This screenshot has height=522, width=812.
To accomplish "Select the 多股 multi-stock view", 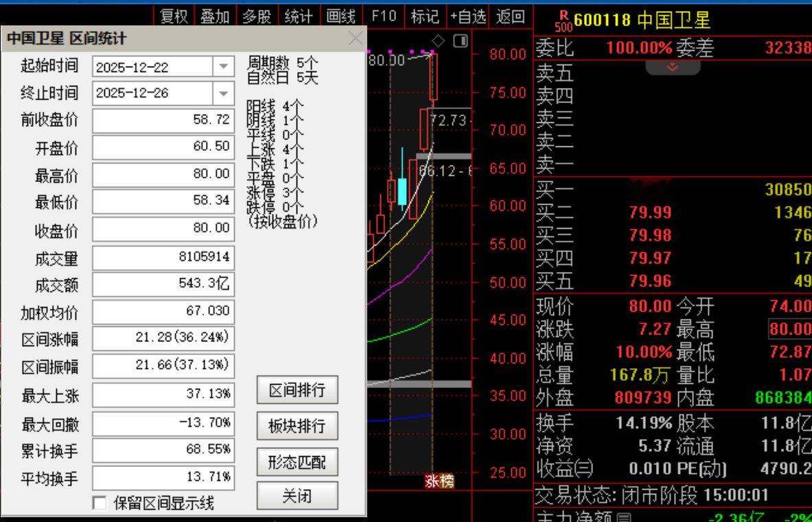I will point(257,16).
